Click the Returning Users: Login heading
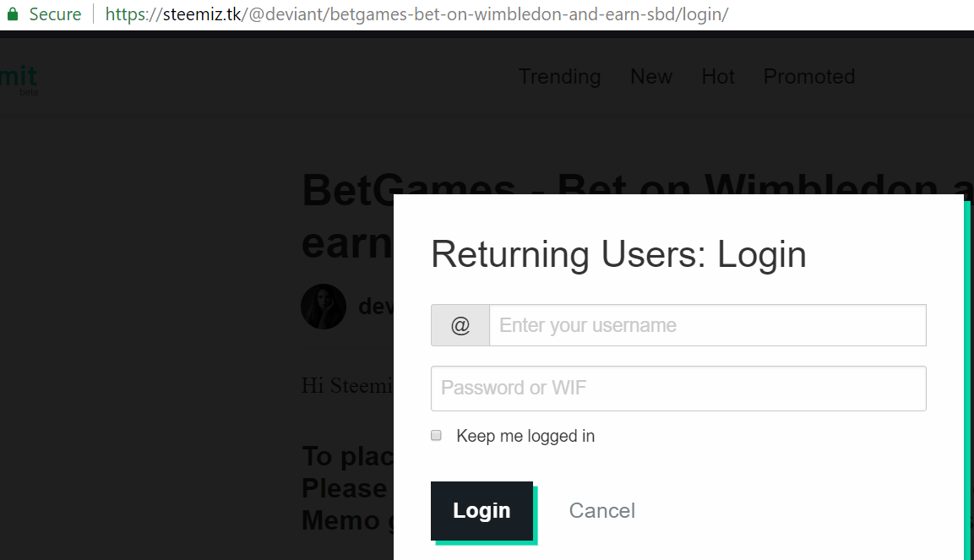This screenshot has height=560, width=974. pyautogui.click(x=618, y=254)
